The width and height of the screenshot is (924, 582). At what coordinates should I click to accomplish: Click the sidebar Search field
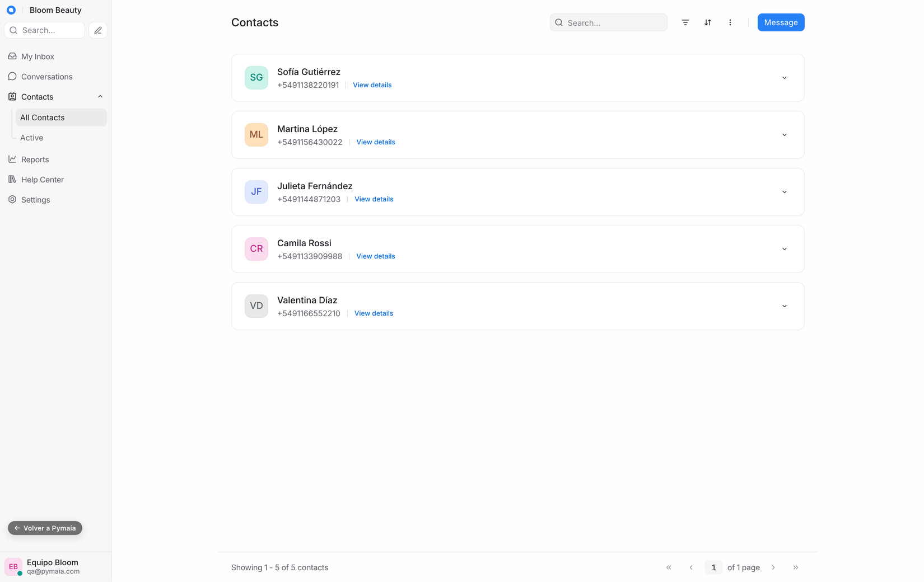click(45, 30)
